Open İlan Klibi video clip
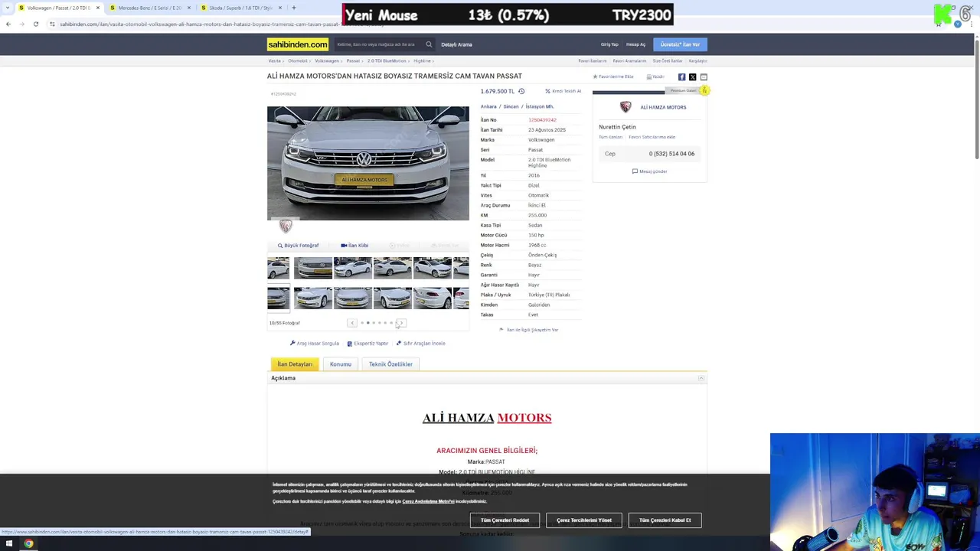 click(x=354, y=246)
